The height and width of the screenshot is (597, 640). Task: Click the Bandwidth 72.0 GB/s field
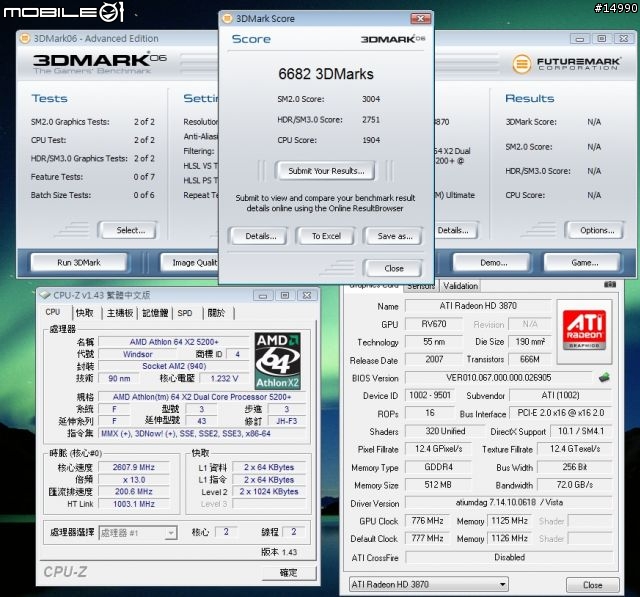(x=575, y=485)
